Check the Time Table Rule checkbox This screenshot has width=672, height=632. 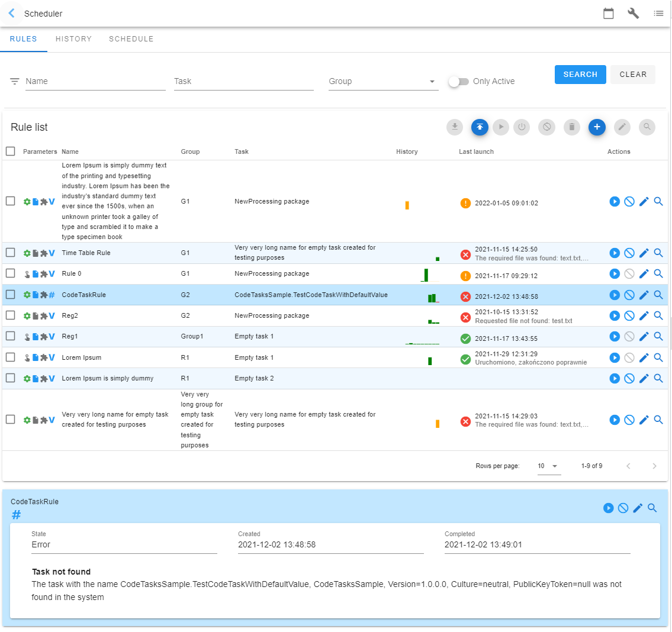(10, 253)
